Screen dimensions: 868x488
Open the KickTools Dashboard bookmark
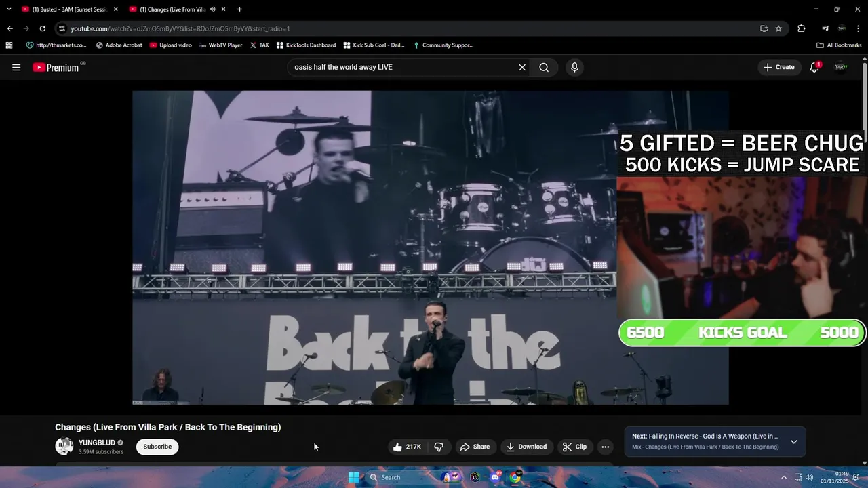tap(306, 45)
